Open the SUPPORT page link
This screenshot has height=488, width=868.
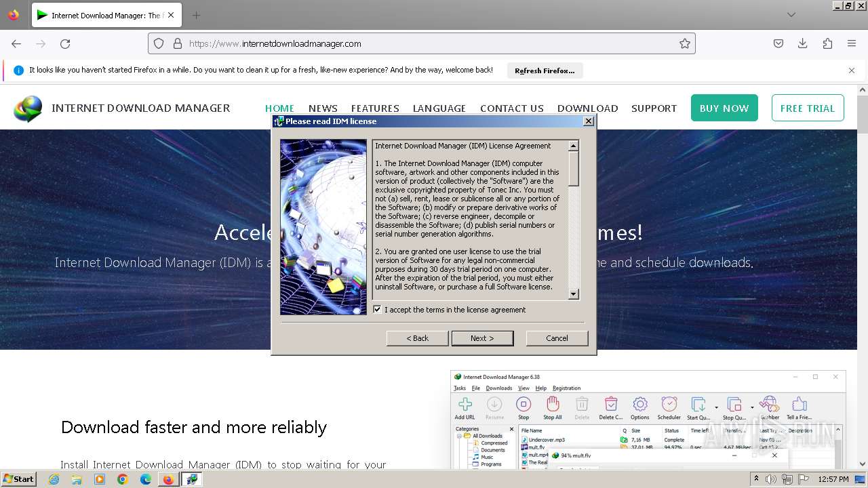click(654, 108)
